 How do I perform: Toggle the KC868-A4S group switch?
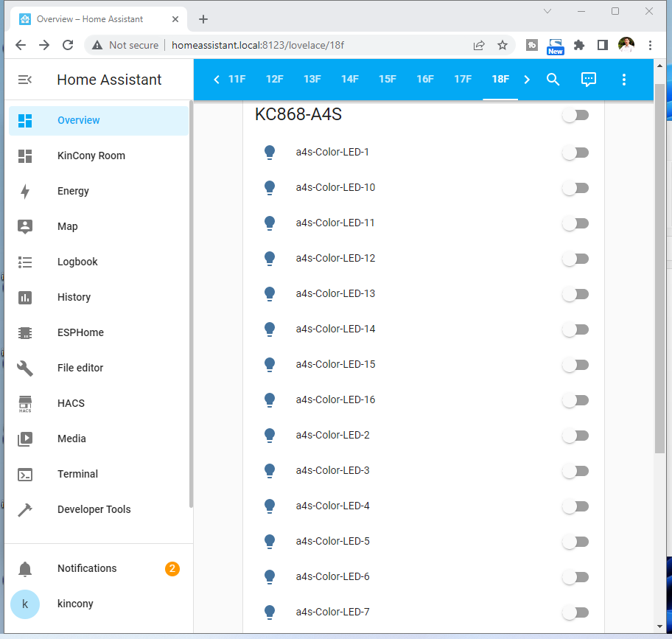(x=575, y=115)
